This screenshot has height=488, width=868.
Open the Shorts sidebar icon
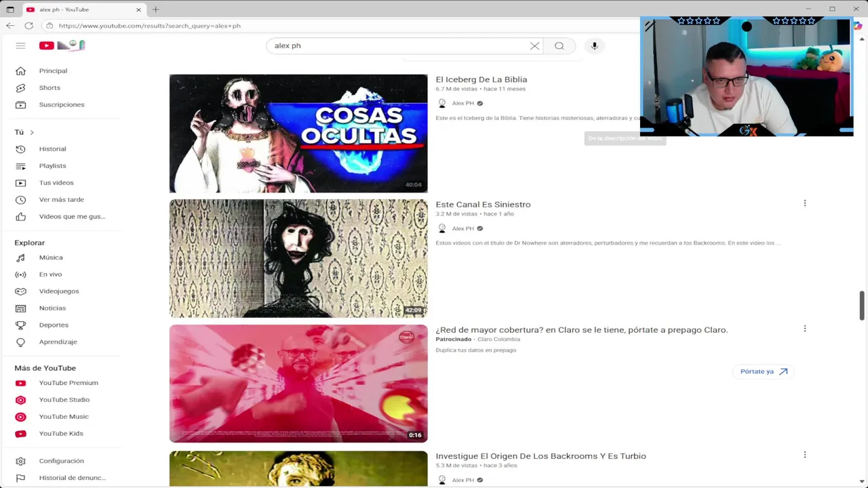click(x=20, y=87)
